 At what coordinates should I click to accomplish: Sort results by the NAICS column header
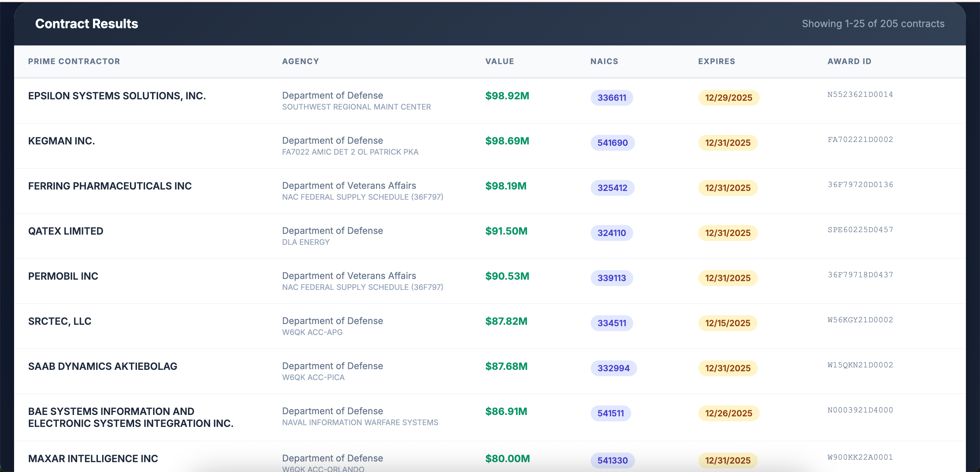coord(604,61)
